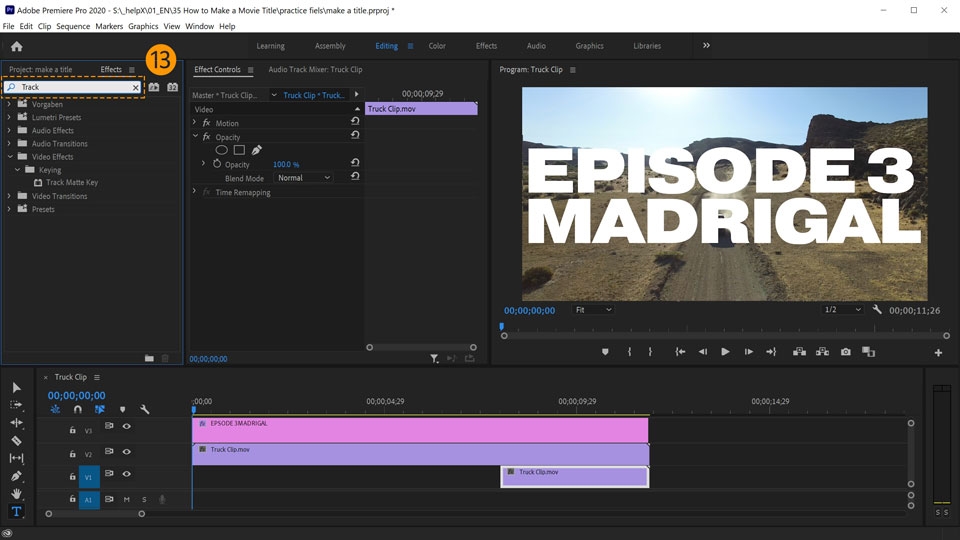Viewport: 960px width, 540px height.
Task: Select the Track Matte Key effect
Action: click(71, 183)
